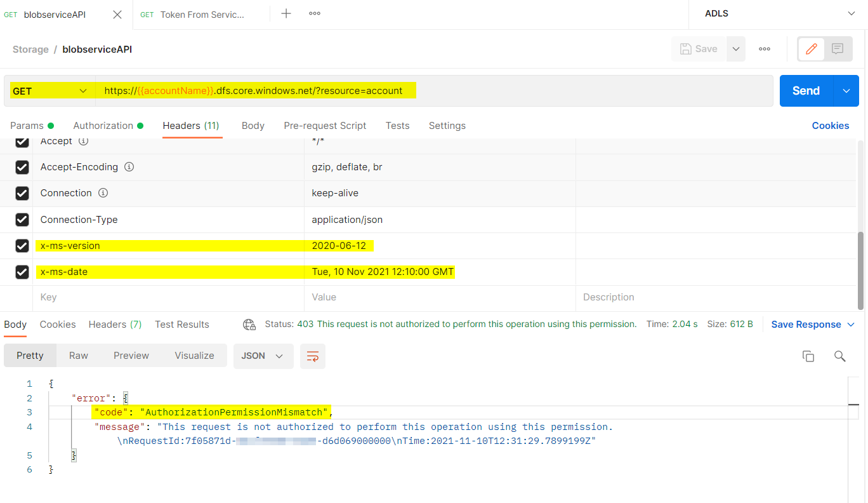Open a new request tab with plus icon

[286, 13]
